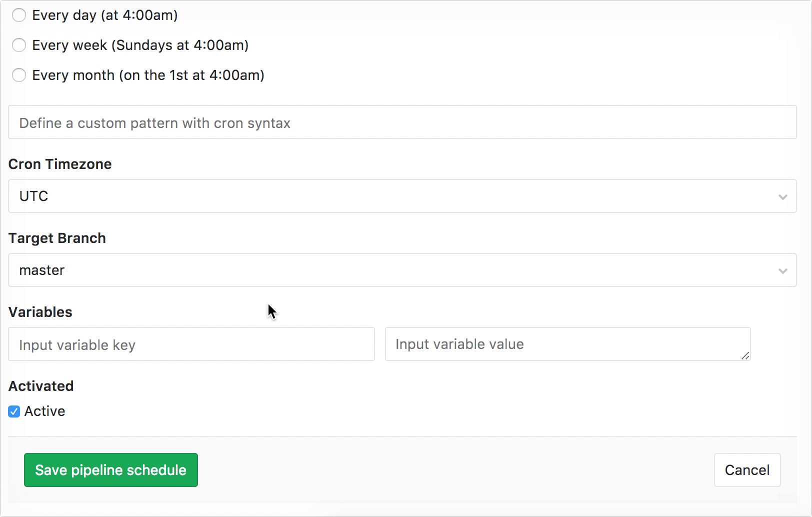Uncheck the Active checkbox
Screen dimensions: 812x517
pos(14,411)
